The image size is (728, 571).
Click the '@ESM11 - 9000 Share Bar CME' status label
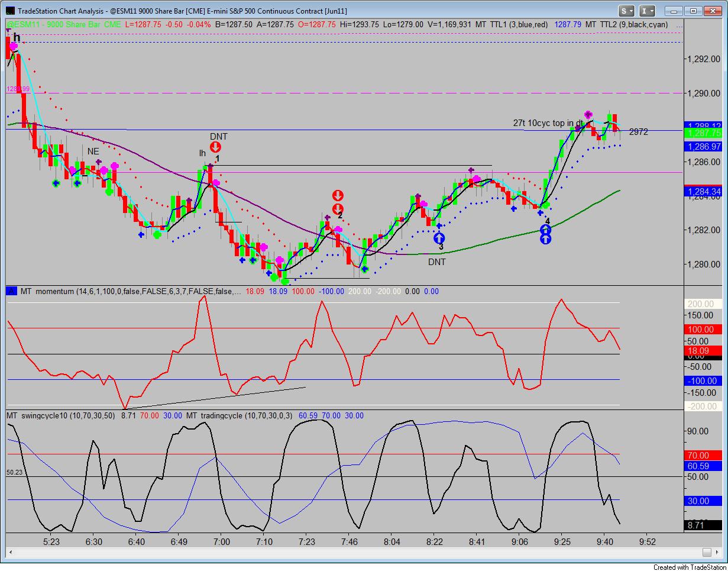click(63, 24)
